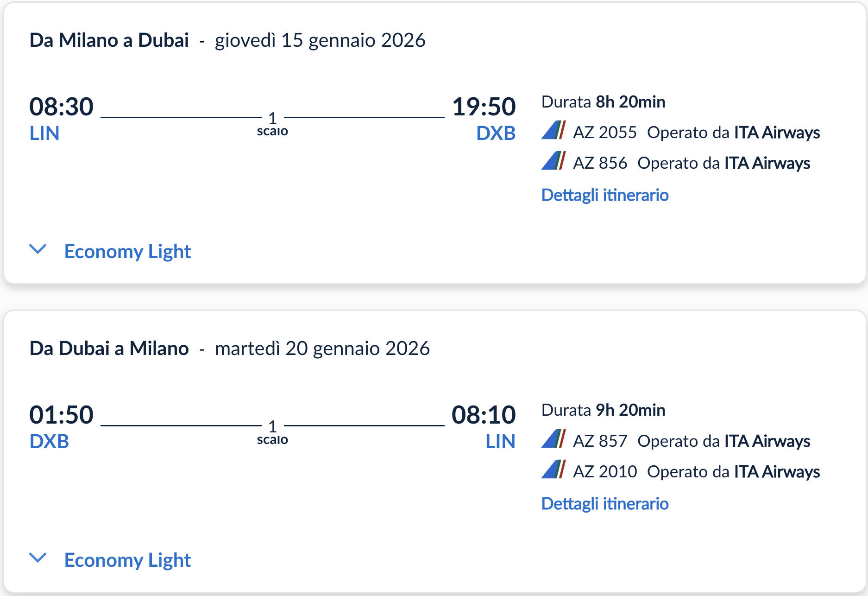Select the LIN airport code on outbound flight
The image size is (868, 596).
(x=44, y=133)
